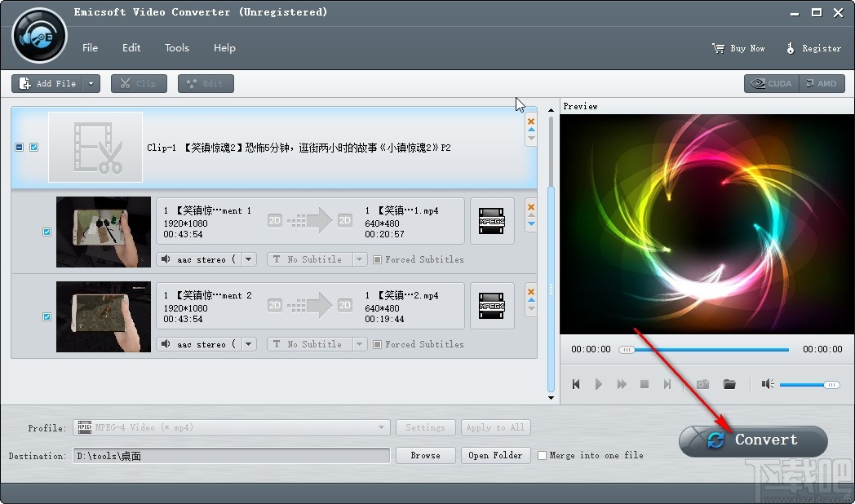
Task: Collapse the Clip-1 group
Action: click(x=19, y=147)
